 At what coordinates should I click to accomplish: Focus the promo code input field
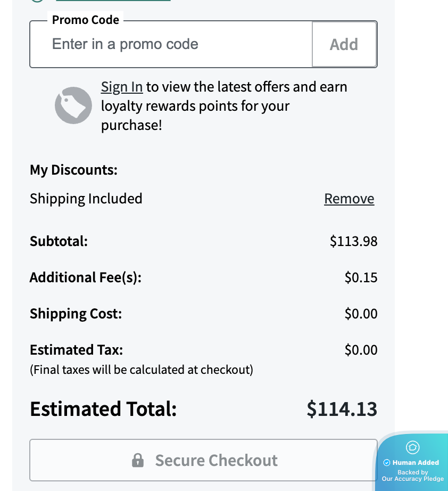point(170,44)
